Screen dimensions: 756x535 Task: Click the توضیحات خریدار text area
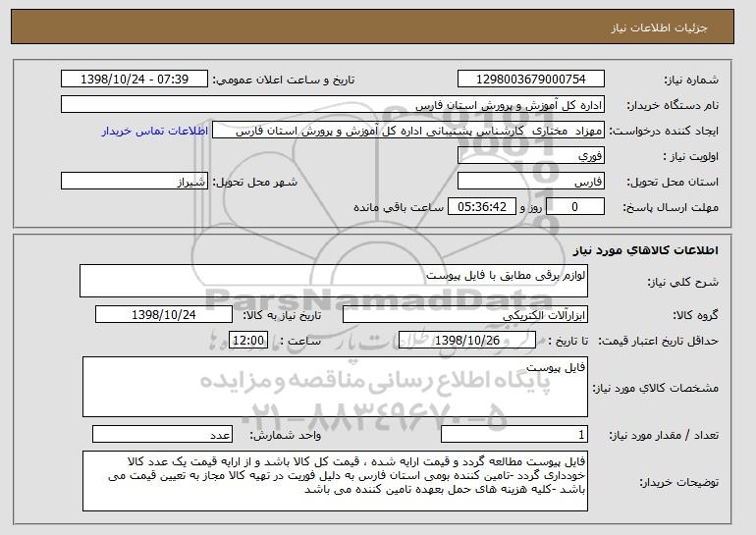tap(335, 481)
